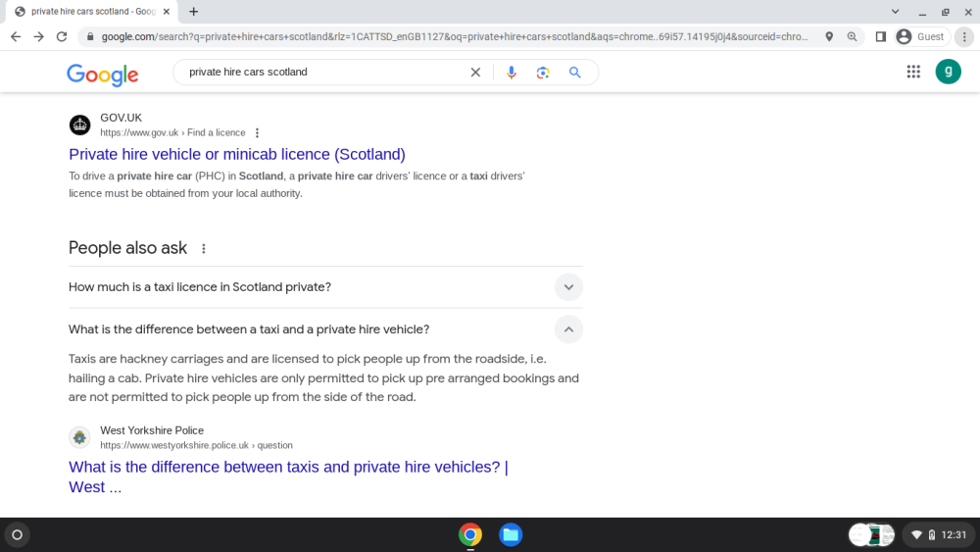This screenshot has width=980, height=552.
Task: Open the zoom magnifier in address bar
Action: (852, 37)
